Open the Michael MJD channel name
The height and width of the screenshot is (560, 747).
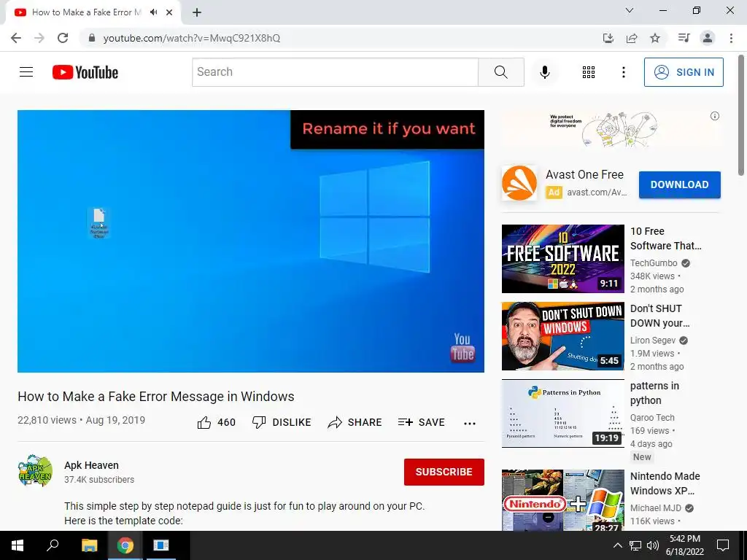[656, 508]
